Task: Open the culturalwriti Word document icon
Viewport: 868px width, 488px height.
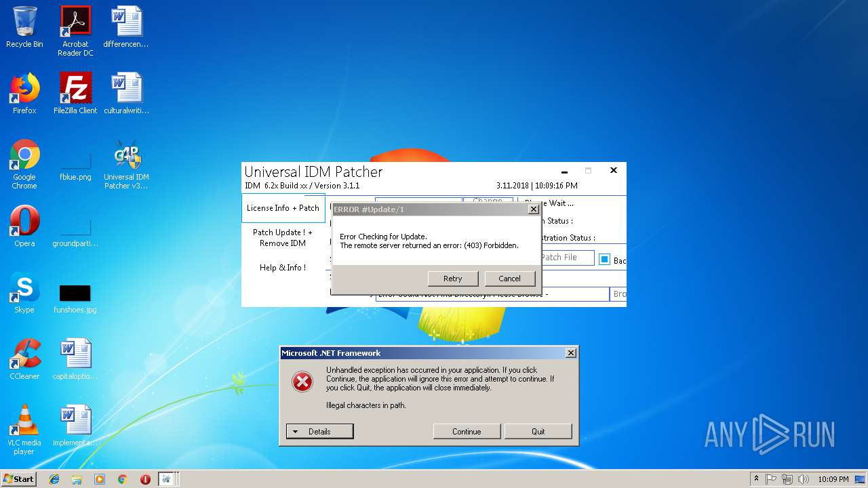Action: pyautogui.click(x=126, y=94)
